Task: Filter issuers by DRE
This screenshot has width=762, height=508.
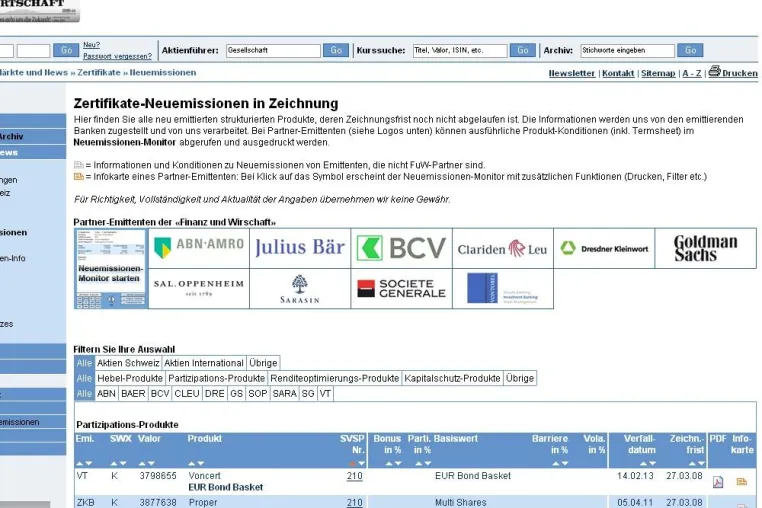Action: click(214, 394)
